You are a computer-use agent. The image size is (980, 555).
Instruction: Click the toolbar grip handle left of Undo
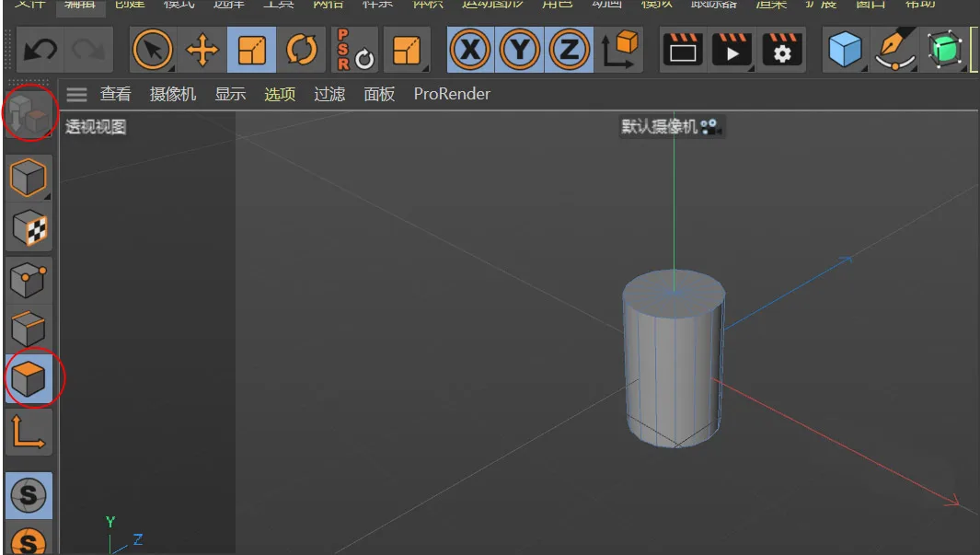7,49
